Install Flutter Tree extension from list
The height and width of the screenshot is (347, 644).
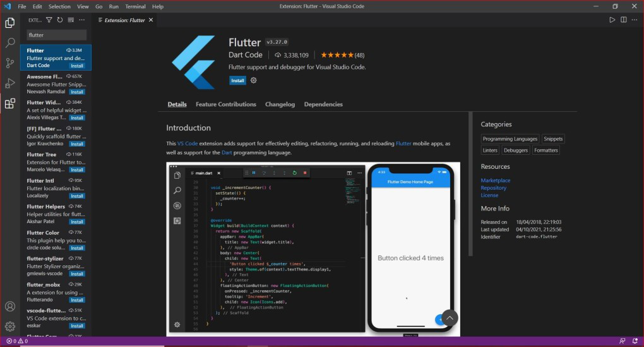tap(77, 170)
